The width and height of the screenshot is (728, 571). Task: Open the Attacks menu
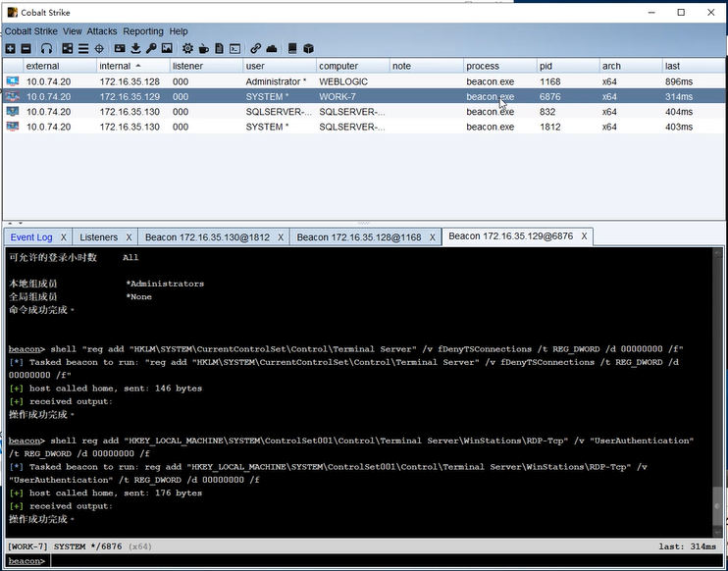[x=102, y=31]
